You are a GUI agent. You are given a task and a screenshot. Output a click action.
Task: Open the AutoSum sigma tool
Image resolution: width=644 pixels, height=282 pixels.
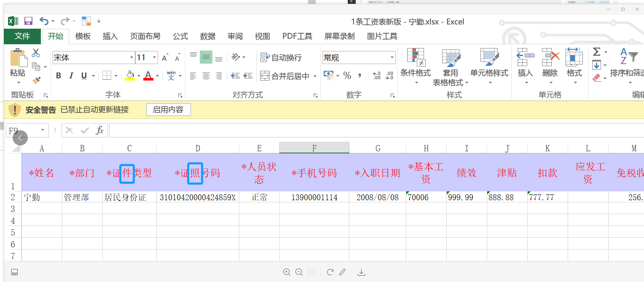pos(597,52)
